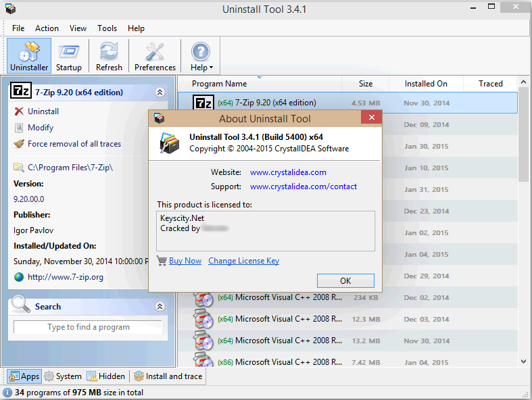Click the Igor Pavlov publisher name
The image size is (532, 400).
pyautogui.click(x=34, y=230)
